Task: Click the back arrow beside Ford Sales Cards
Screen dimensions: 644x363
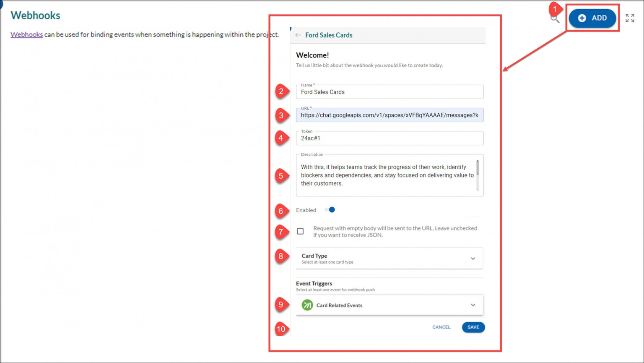Action: click(x=298, y=35)
